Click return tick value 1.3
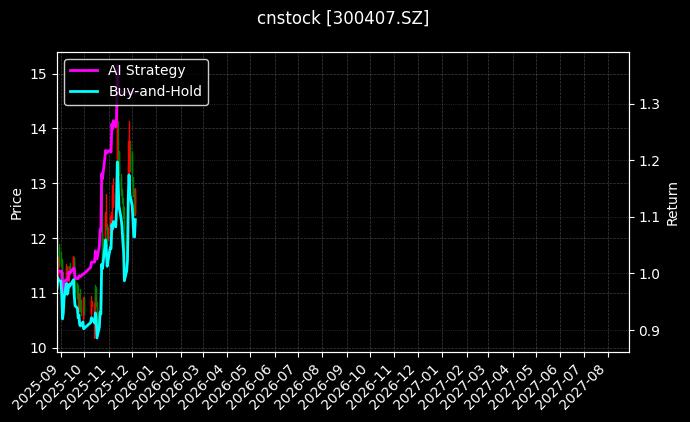 point(649,104)
